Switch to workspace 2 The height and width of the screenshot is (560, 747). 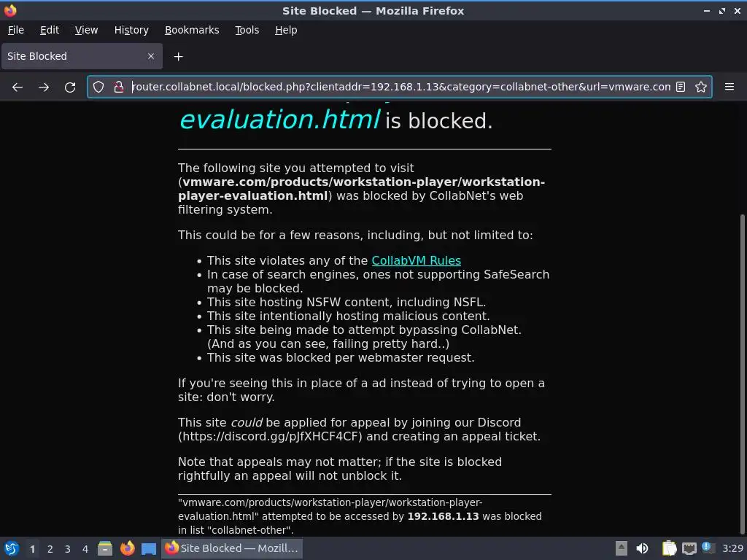50,549
